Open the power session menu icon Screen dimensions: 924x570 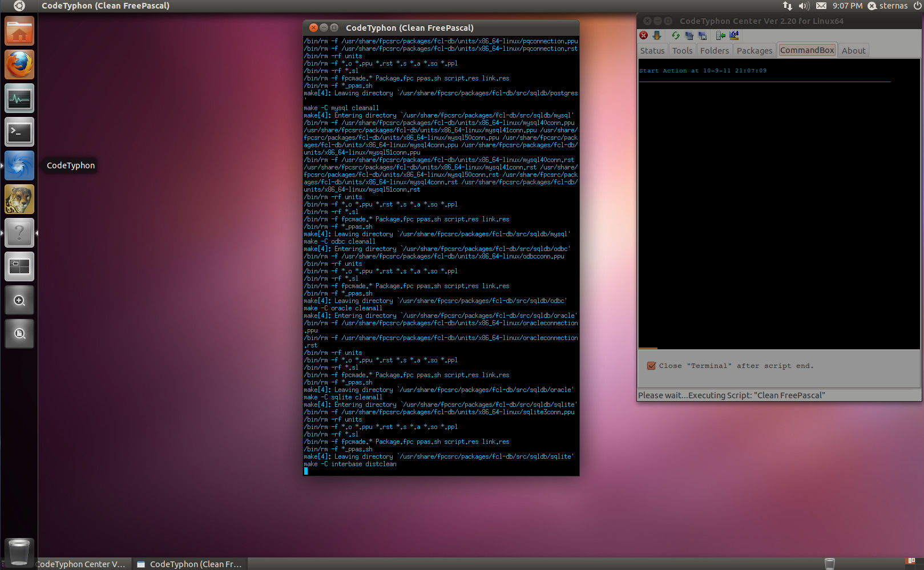917,6
